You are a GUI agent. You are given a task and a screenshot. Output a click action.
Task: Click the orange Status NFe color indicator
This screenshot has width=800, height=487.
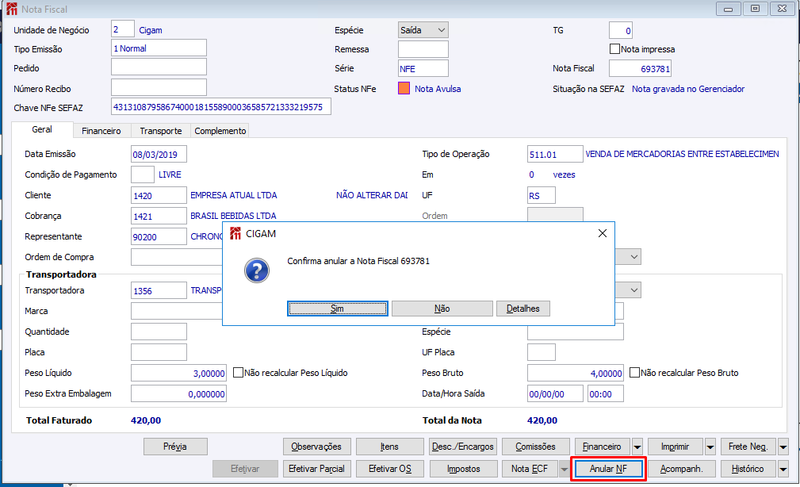click(404, 89)
